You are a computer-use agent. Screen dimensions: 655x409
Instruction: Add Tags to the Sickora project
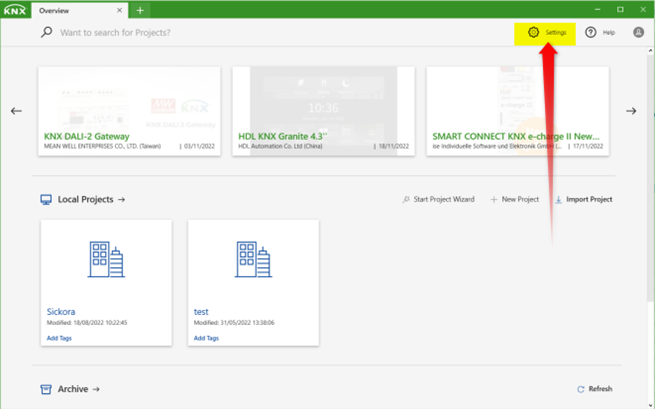[x=59, y=338]
